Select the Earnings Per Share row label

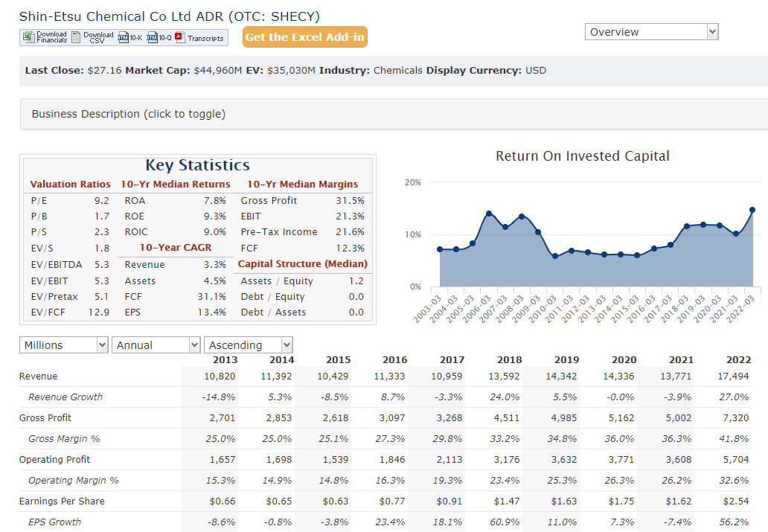pos(62,501)
